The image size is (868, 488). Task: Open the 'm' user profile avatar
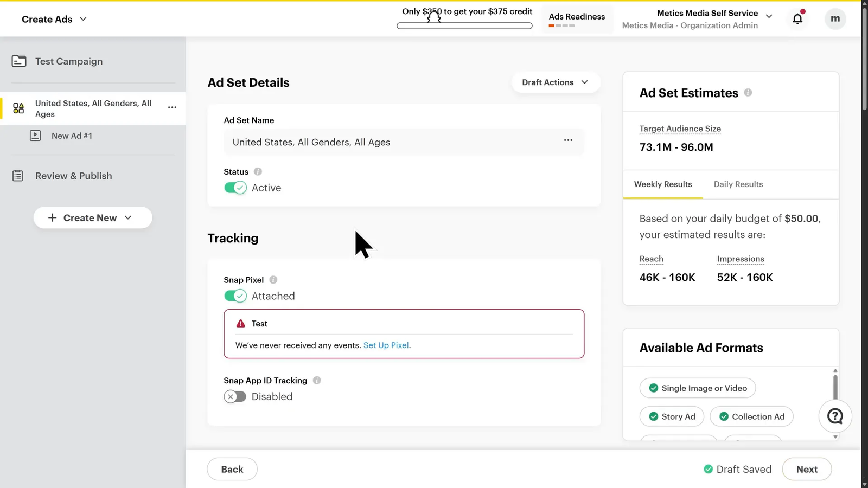point(835,18)
